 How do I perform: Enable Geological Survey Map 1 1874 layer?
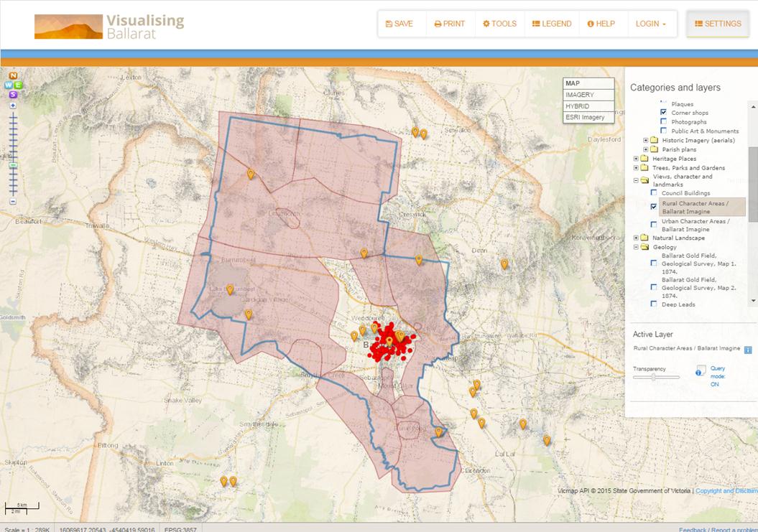[x=654, y=263]
